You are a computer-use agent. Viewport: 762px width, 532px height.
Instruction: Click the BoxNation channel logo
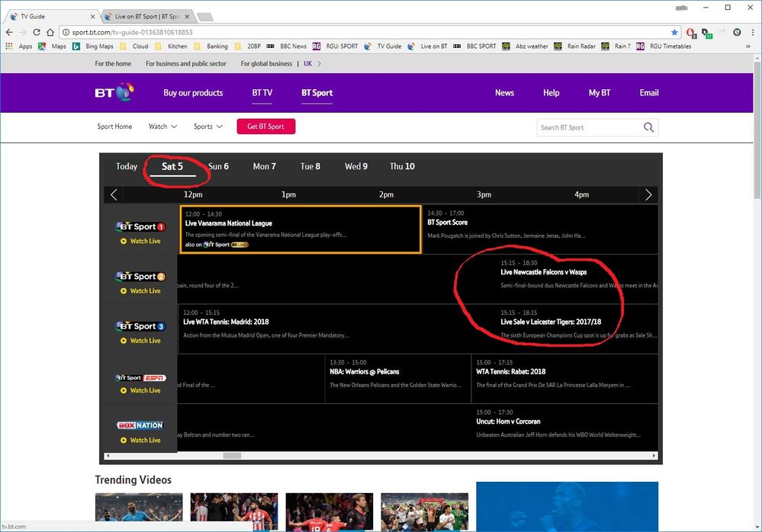click(140, 425)
